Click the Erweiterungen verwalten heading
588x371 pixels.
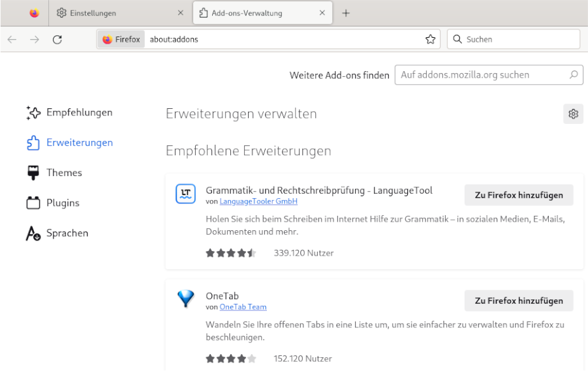coord(241,114)
